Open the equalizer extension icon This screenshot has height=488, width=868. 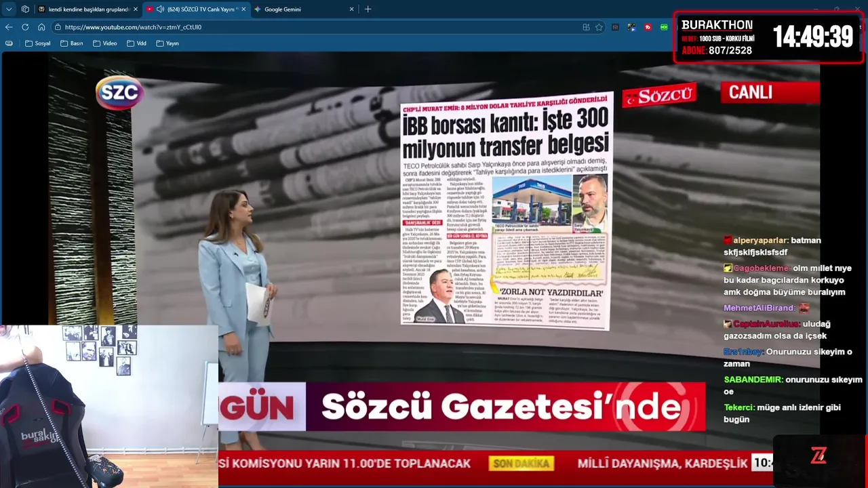[615, 27]
